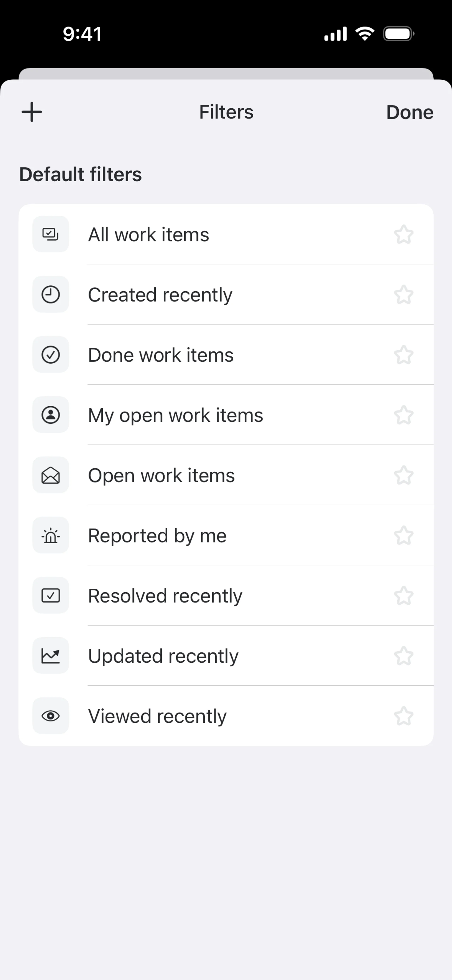Star the All work items filter
The height and width of the screenshot is (980, 452).
click(403, 234)
